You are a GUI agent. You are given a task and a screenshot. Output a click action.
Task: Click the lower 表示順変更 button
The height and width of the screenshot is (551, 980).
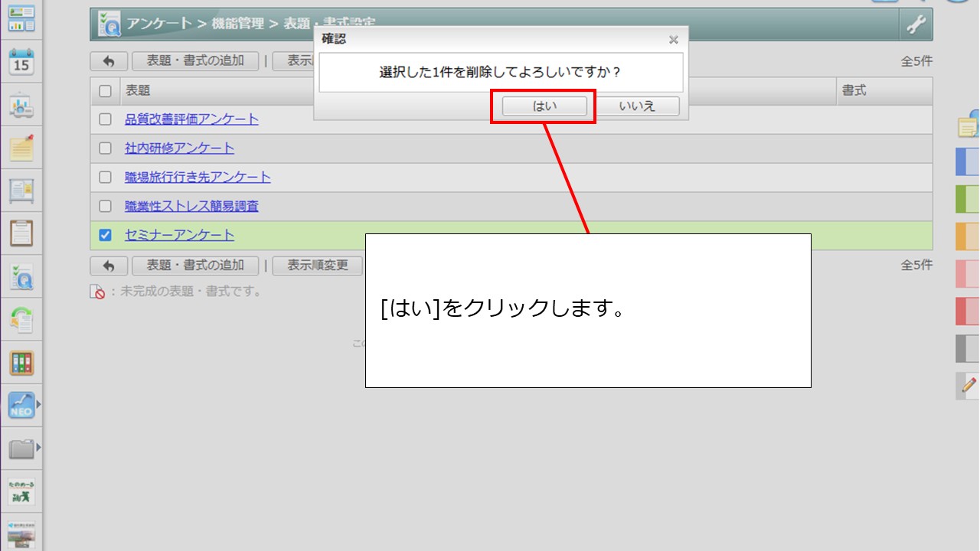point(318,266)
